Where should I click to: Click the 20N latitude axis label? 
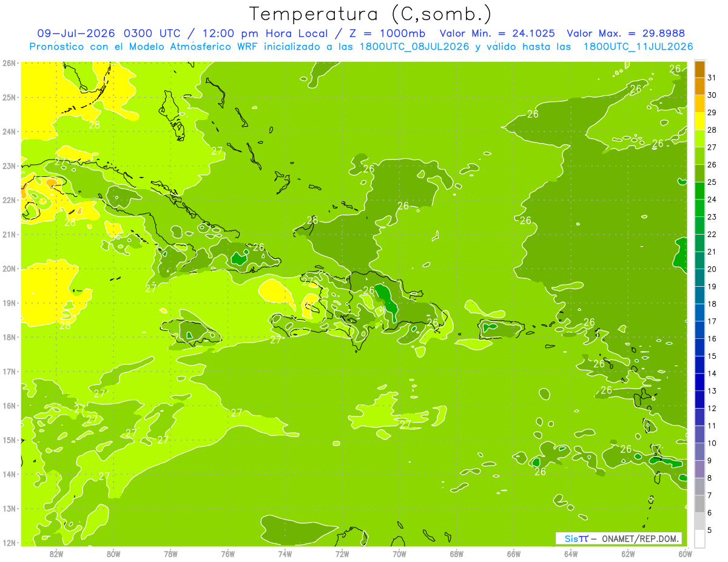[9, 269]
